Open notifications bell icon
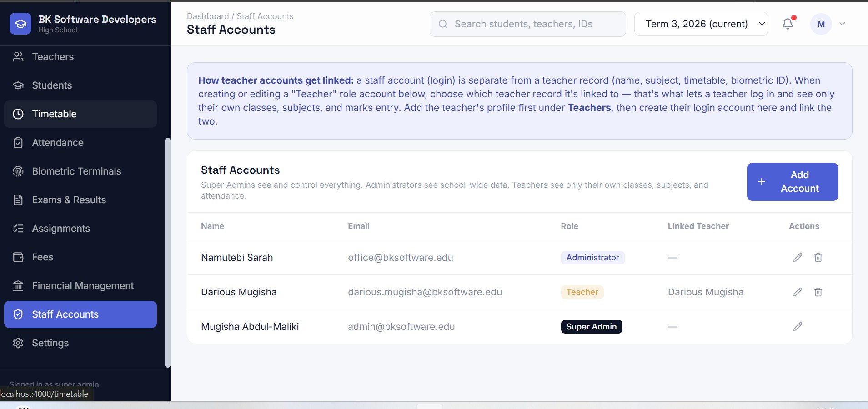The image size is (868, 409). 788,24
